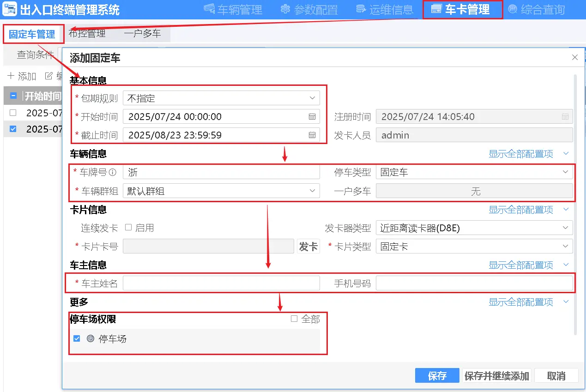Expand the 发卡器类型 dropdown
586x392 pixels.
coord(474,228)
